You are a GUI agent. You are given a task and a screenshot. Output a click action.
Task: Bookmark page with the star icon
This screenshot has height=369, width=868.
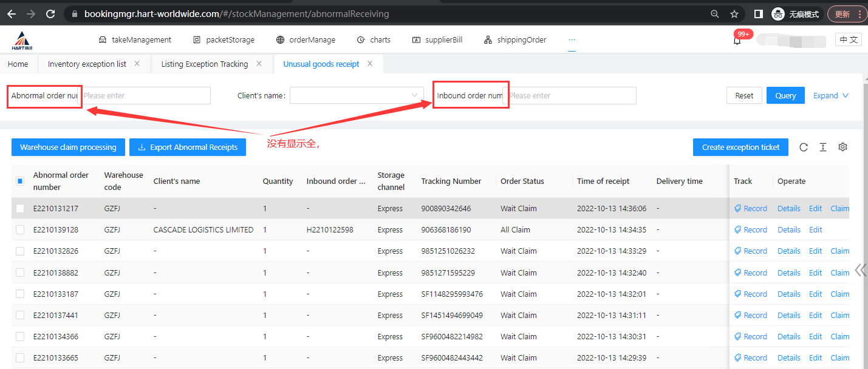pyautogui.click(x=734, y=13)
